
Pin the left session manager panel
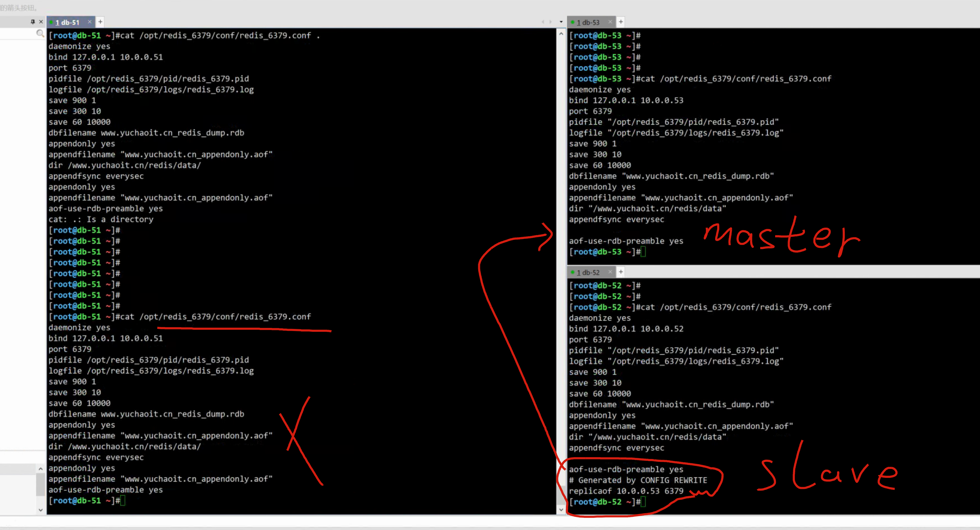point(33,22)
